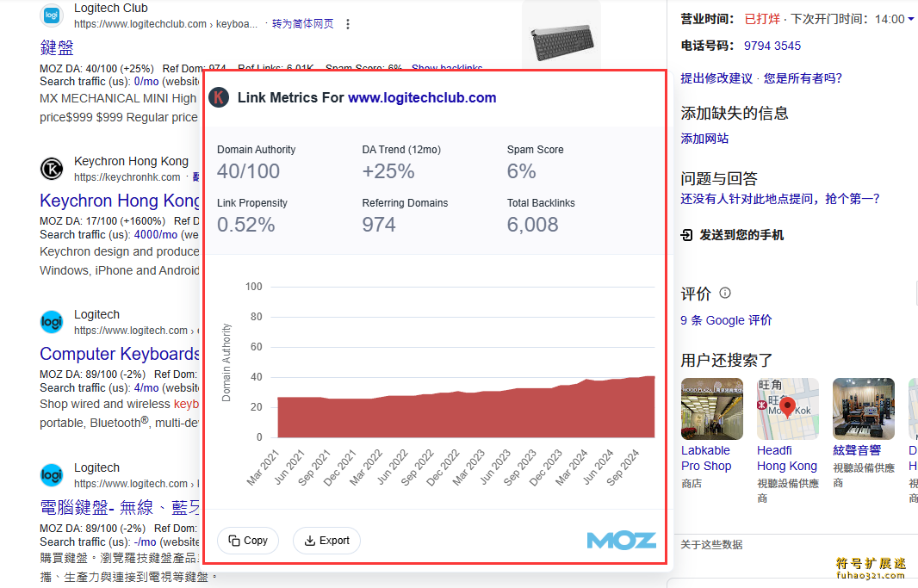The image size is (918, 588).
Task: Click 关于这些数据 text
Action: pyautogui.click(x=711, y=545)
